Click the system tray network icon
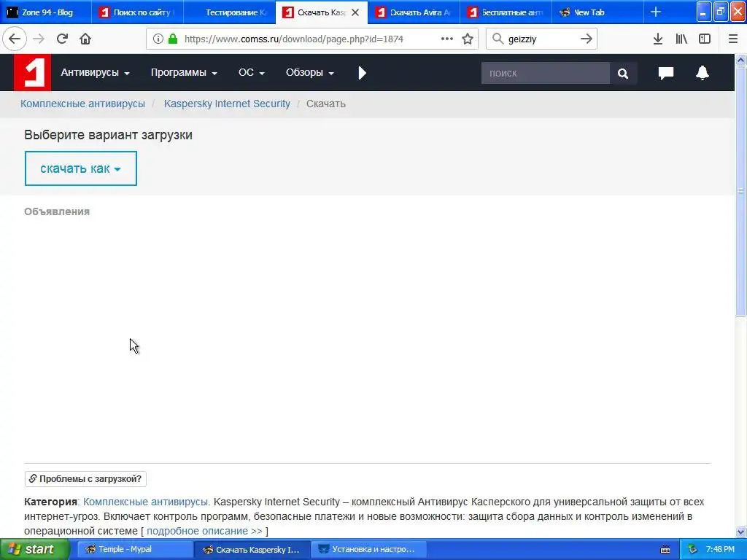Image resolution: width=747 pixels, height=560 pixels. [x=693, y=550]
